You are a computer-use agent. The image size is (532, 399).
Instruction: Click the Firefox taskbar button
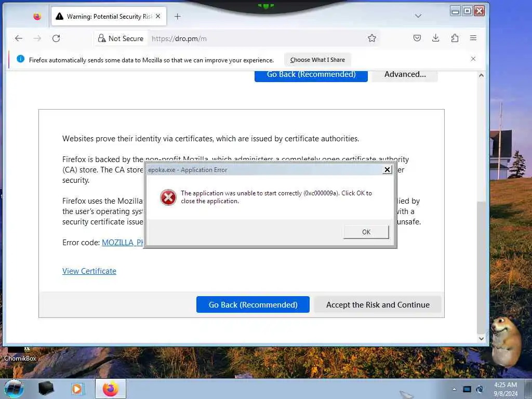111,389
